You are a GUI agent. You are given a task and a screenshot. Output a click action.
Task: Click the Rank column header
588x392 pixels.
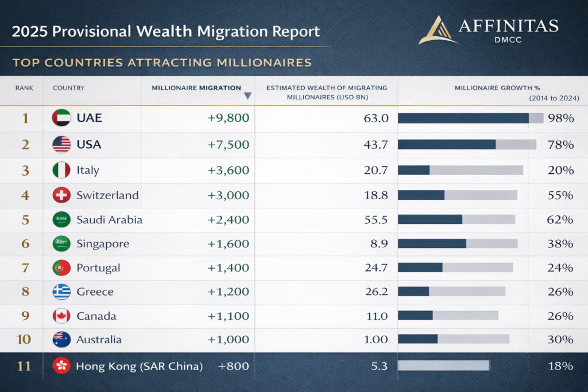click(x=24, y=88)
